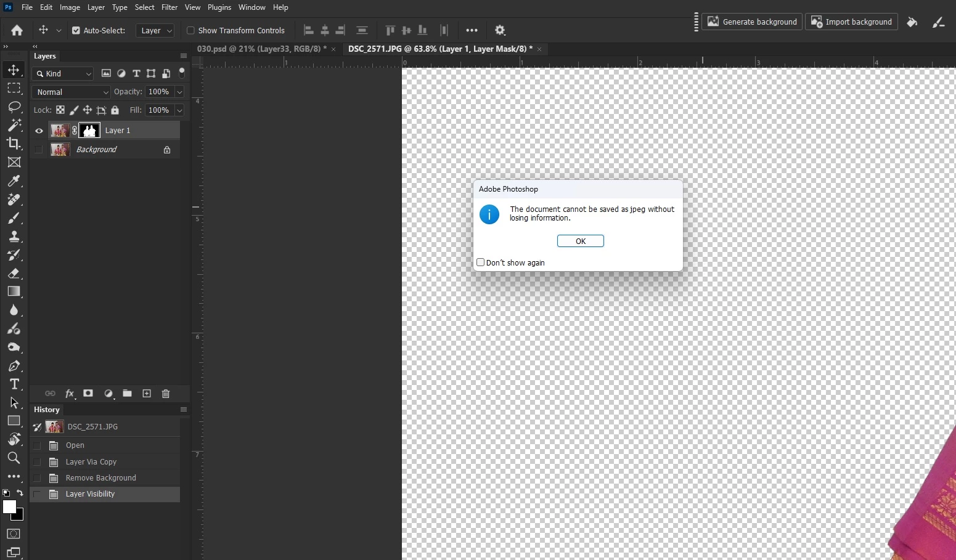Click OK in the Photoshop dialog
Screen dimensions: 956x560
click(x=581, y=241)
